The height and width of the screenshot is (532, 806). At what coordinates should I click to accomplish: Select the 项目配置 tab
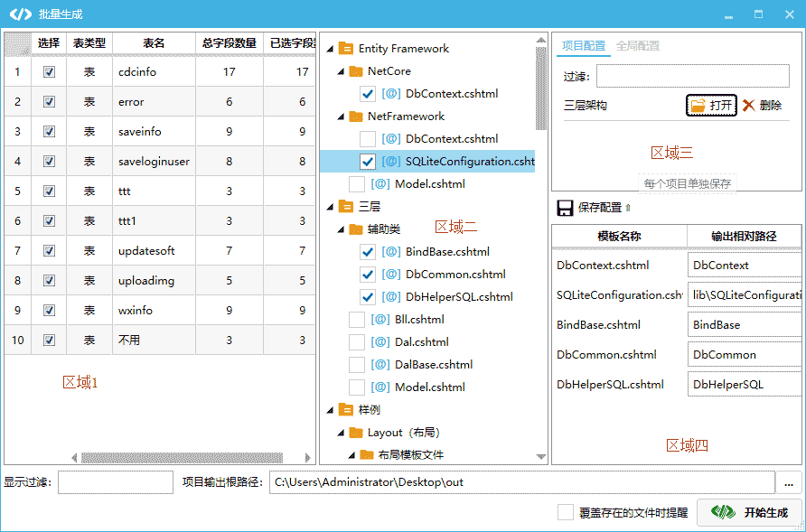[x=584, y=46]
